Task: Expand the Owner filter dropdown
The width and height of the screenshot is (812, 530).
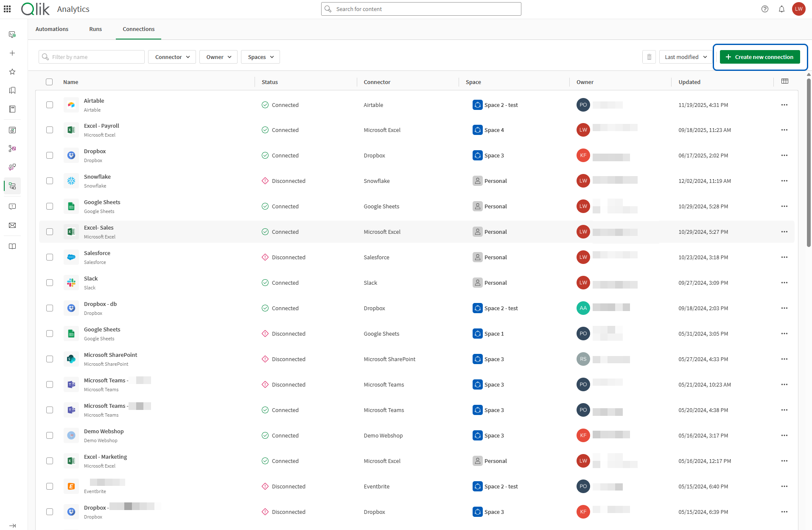Action: point(218,57)
